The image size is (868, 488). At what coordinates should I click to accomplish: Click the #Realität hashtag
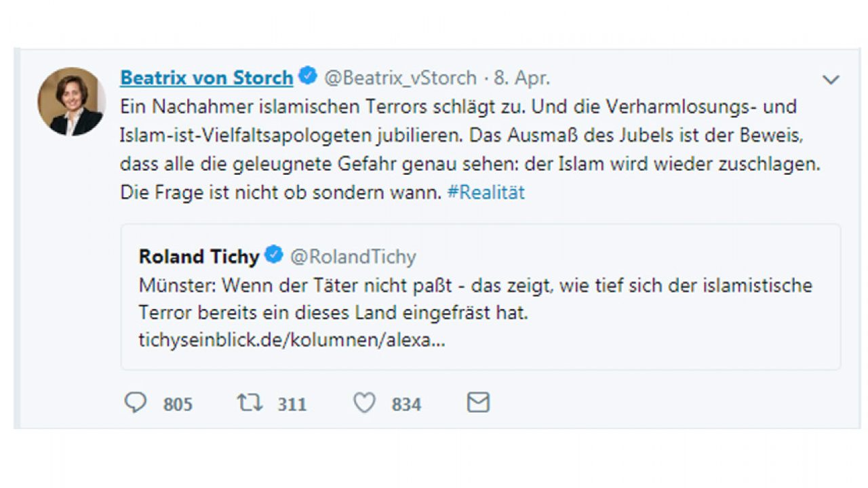coord(486,192)
